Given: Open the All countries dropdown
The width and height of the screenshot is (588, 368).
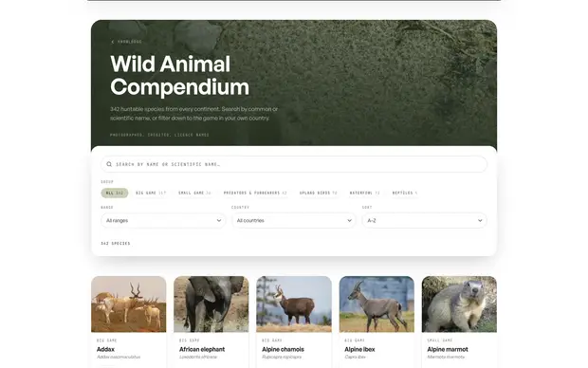Looking at the screenshot, I should (294, 221).
